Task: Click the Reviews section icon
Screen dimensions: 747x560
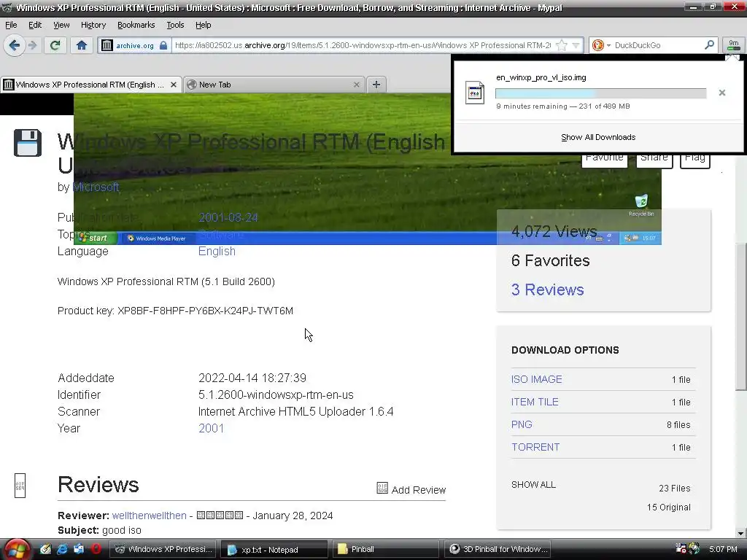Action: click(x=20, y=486)
